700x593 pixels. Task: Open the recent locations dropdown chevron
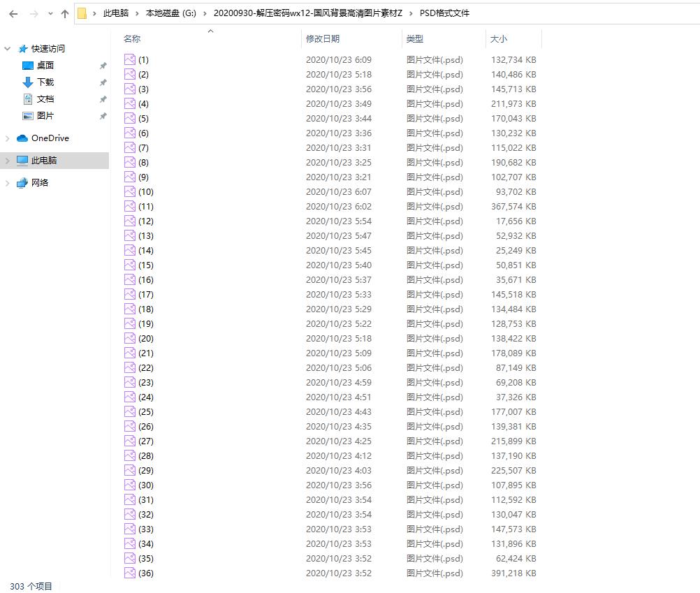coord(50,13)
